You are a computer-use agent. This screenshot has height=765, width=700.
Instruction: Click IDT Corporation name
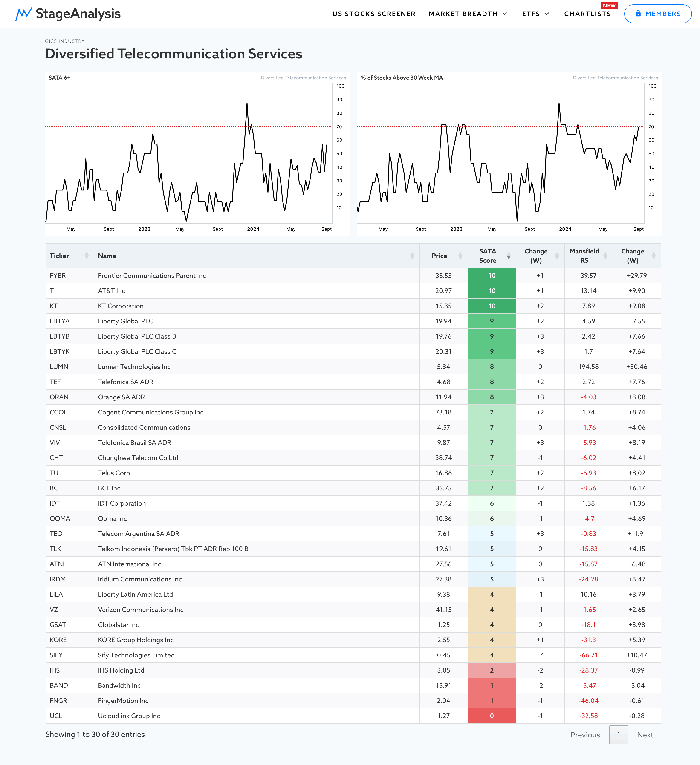coord(122,503)
